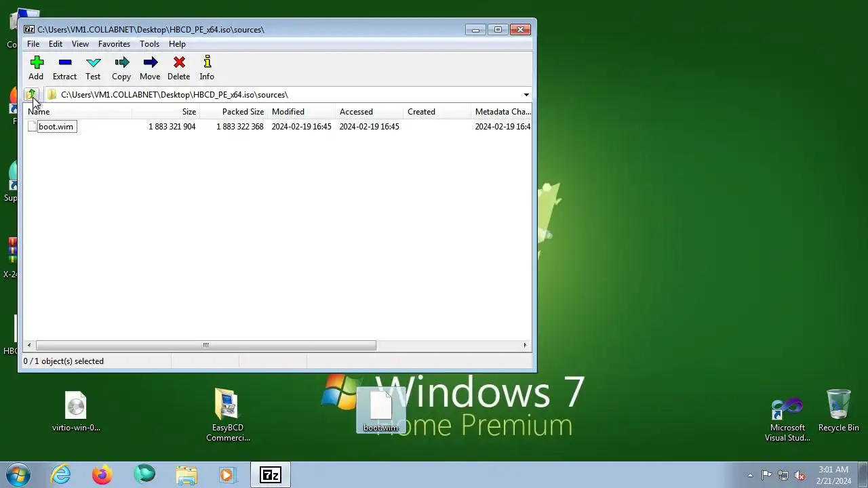Click the scroll right arrow
Viewport: 868px width, 488px height.
pyautogui.click(x=525, y=346)
